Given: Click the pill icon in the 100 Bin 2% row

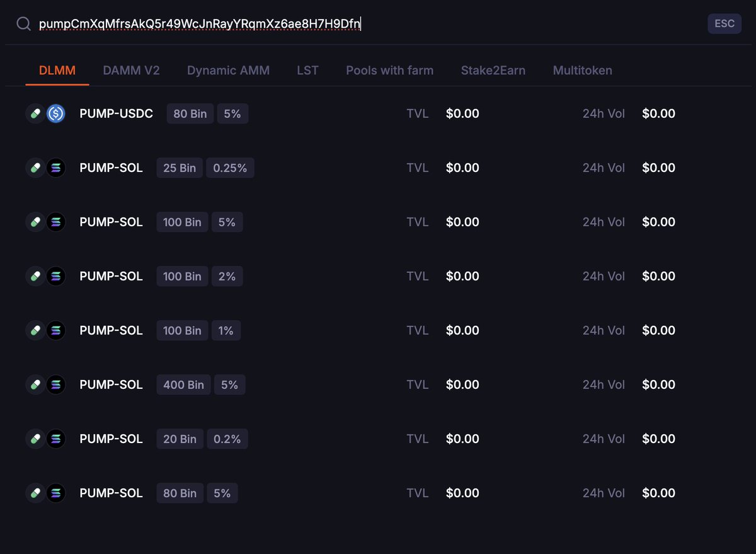Looking at the screenshot, I should pos(35,276).
